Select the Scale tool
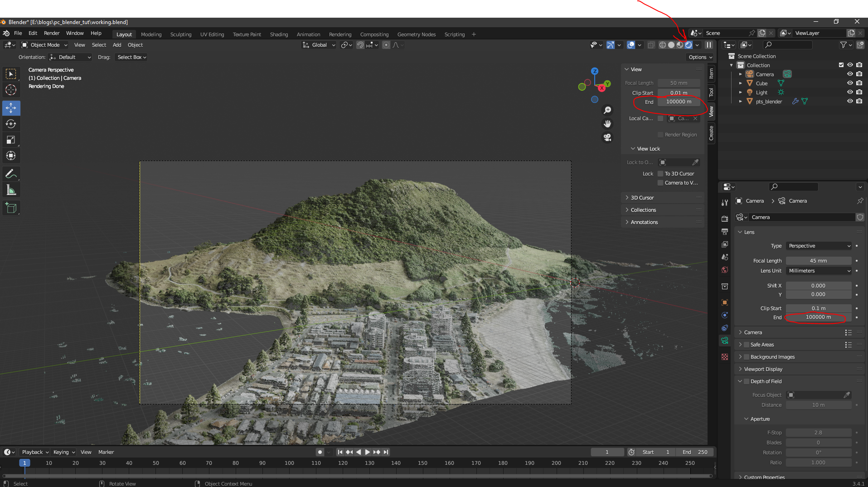 11,140
